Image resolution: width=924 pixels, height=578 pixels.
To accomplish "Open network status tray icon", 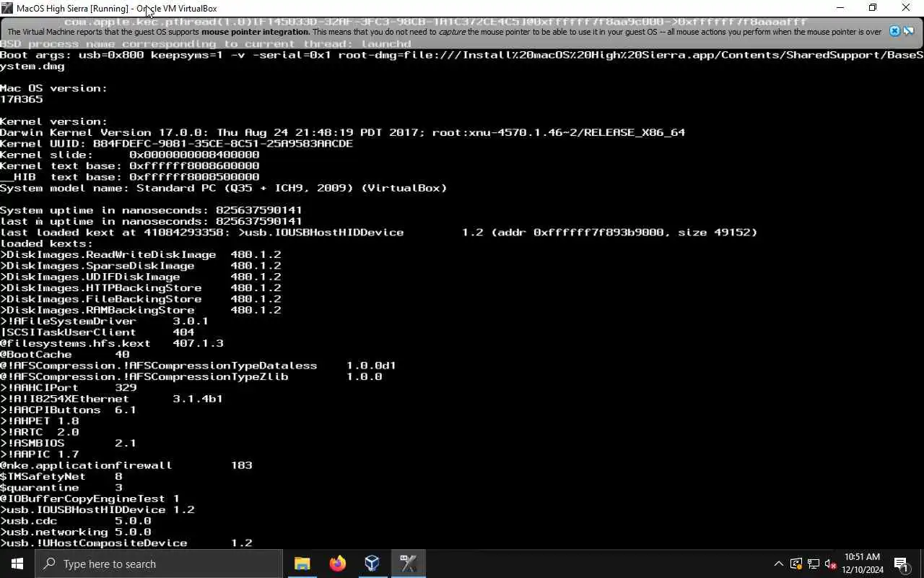I will point(814,564).
